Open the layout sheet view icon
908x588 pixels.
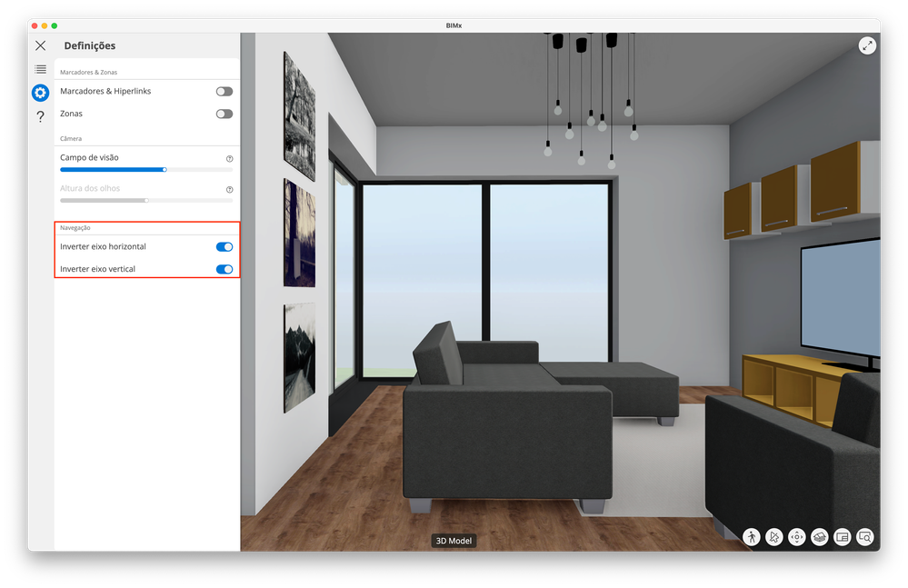pyautogui.click(x=842, y=537)
